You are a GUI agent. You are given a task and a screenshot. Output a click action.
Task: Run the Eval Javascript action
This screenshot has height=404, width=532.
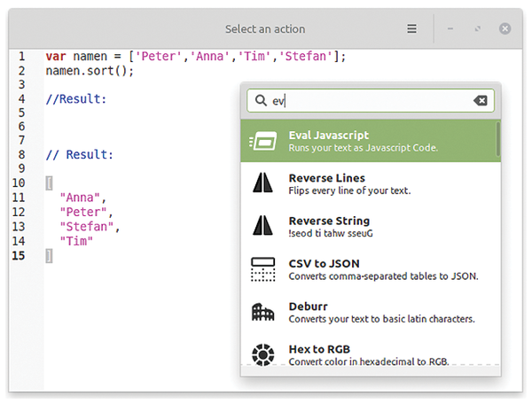(371, 141)
